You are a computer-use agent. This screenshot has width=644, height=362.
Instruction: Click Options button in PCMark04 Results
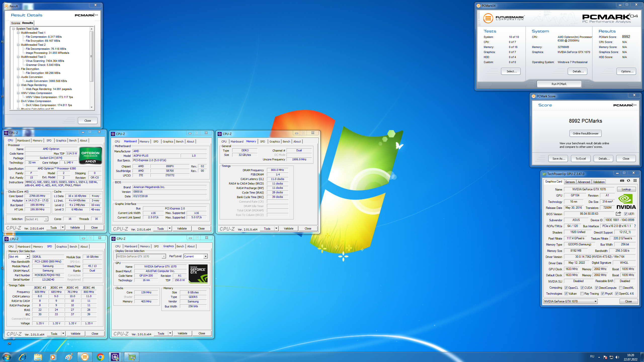[x=627, y=71]
